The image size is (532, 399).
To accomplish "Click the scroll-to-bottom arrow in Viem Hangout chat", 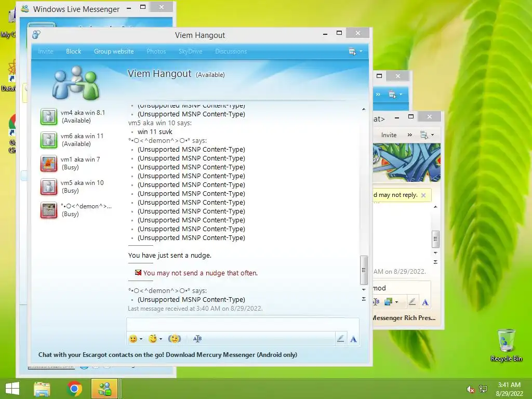I will coord(364,299).
